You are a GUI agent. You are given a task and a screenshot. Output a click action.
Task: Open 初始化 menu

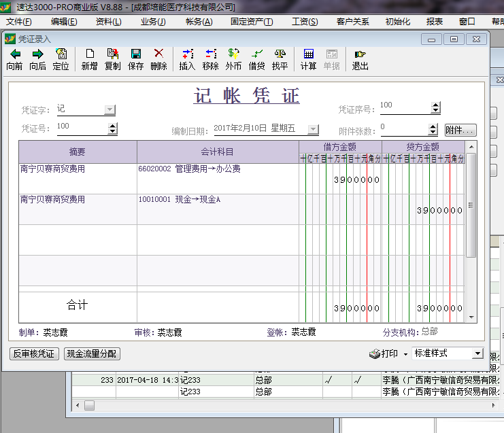click(398, 22)
